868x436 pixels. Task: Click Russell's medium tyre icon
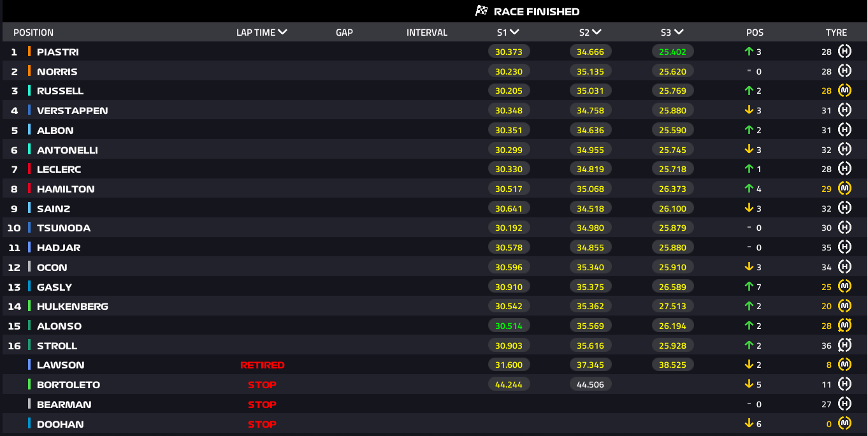845,91
